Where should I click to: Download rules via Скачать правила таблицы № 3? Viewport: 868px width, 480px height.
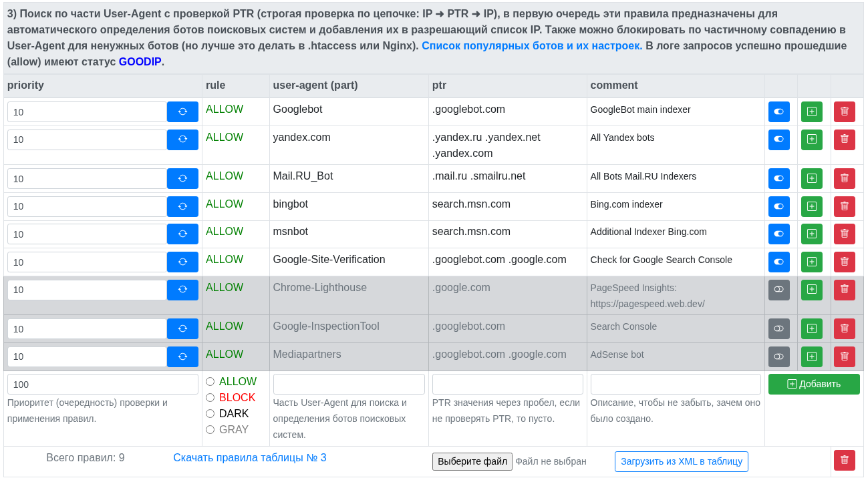(250, 457)
